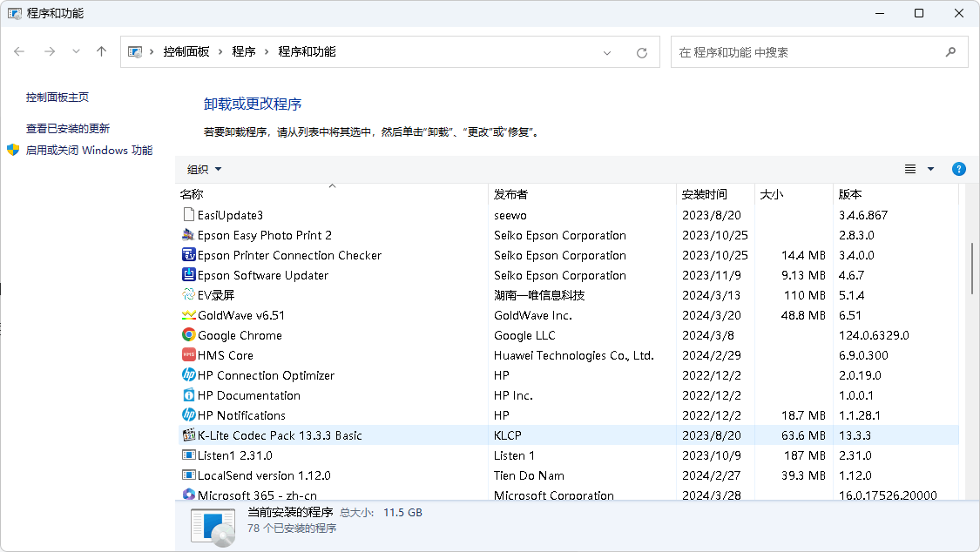Click version 3.4.6.867
Screen dimensions: 980x552
pyautogui.click(x=863, y=215)
